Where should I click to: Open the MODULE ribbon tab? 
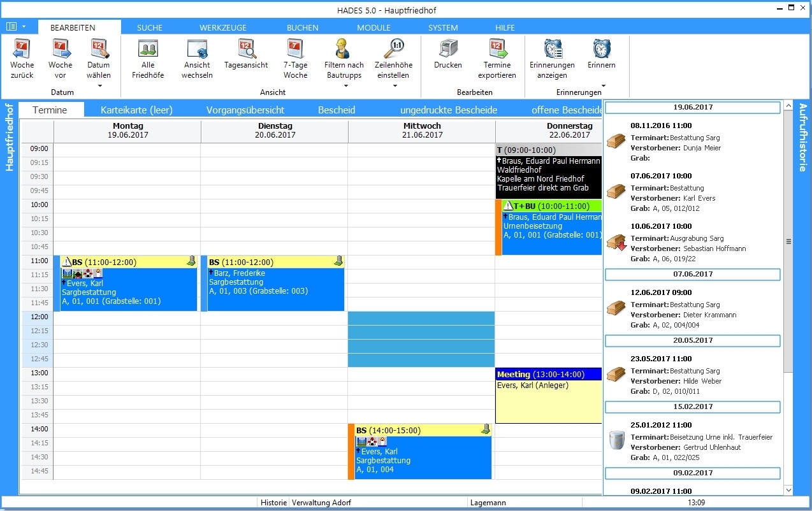click(374, 27)
